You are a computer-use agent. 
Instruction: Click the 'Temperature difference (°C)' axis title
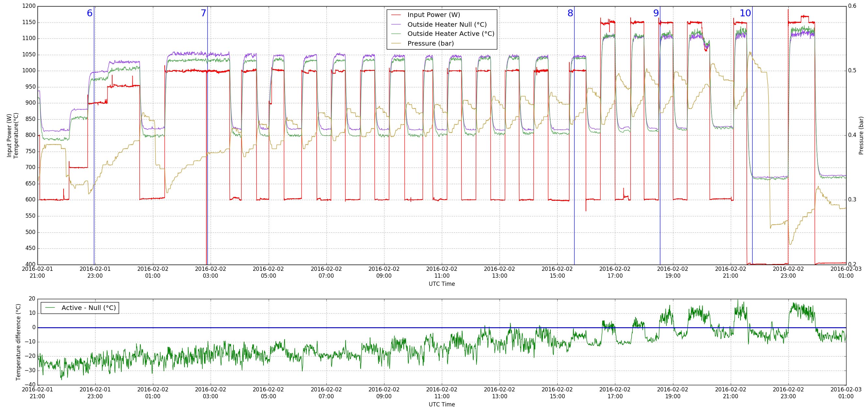tap(18, 342)
